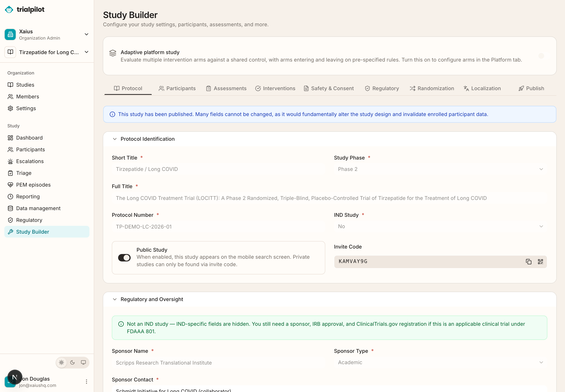565x392 pixels.
Task: Expand the Tirzepatide study switcher
Action: [86, 52]
